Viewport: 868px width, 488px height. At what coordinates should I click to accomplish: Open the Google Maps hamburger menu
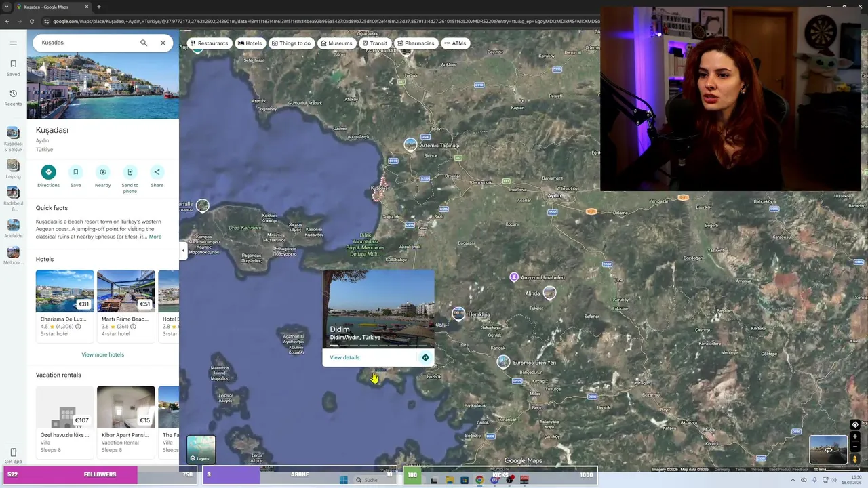pos(13,43)
